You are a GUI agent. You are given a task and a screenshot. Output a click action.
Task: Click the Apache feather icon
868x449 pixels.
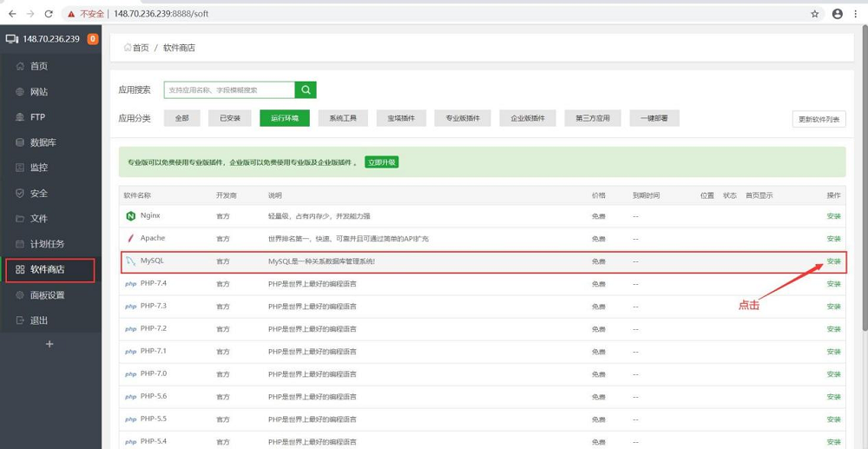pyautogui.click(x=131, y=238)
